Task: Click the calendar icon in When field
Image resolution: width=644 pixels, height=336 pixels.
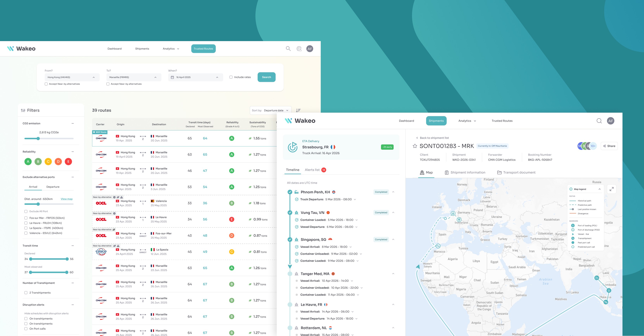Action: [x=172, y=77]
